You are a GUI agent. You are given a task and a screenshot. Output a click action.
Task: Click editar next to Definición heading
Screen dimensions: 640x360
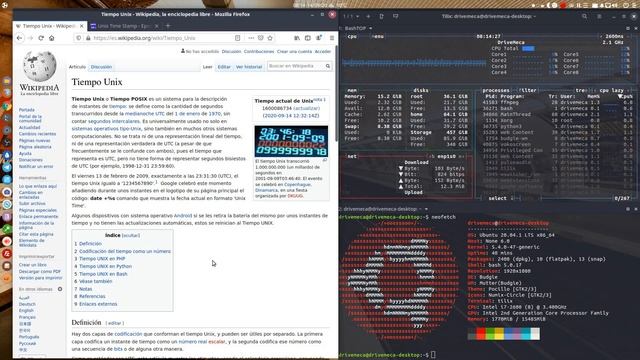point(115,323)
